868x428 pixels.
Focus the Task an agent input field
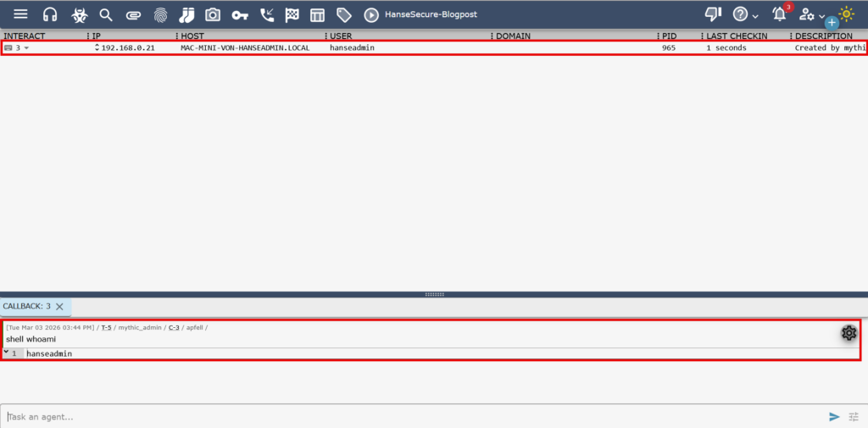click(x=407, y=416)
